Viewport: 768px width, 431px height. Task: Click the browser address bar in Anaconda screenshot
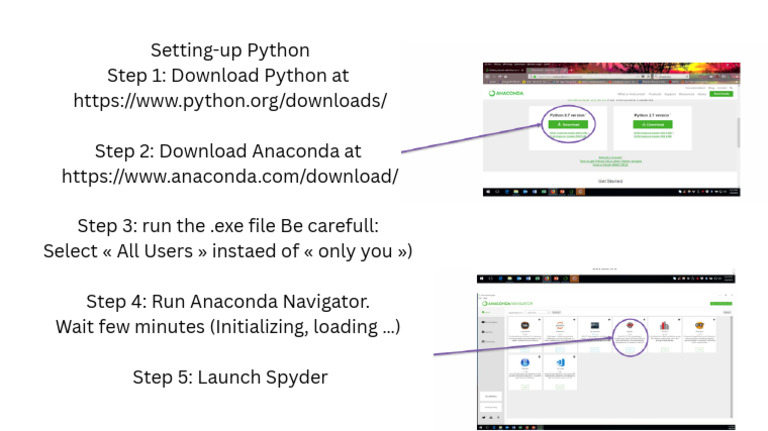click(590, 76)
